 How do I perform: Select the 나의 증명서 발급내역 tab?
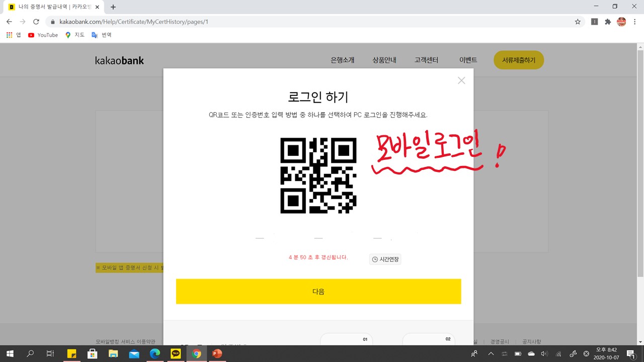(54, 7)
